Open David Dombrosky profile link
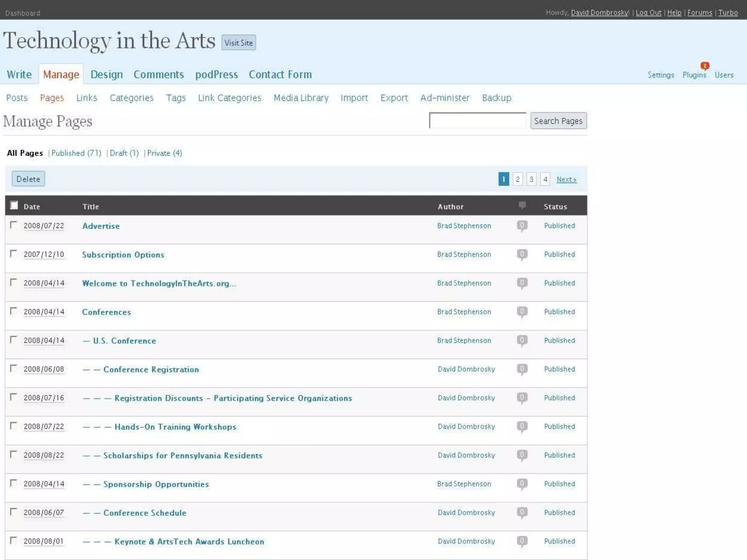 600,13
